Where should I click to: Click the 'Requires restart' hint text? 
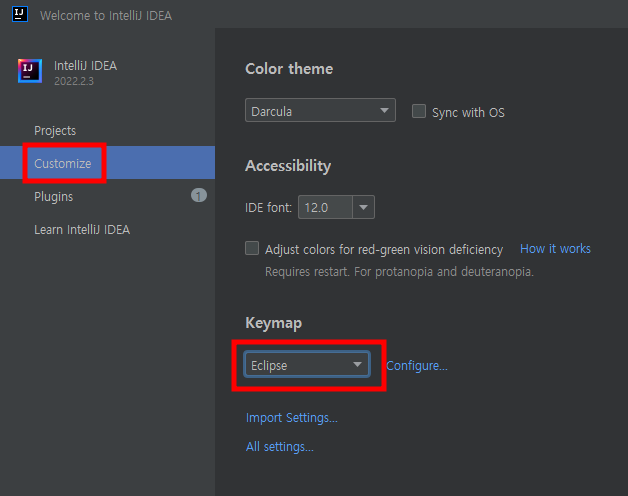399,272
